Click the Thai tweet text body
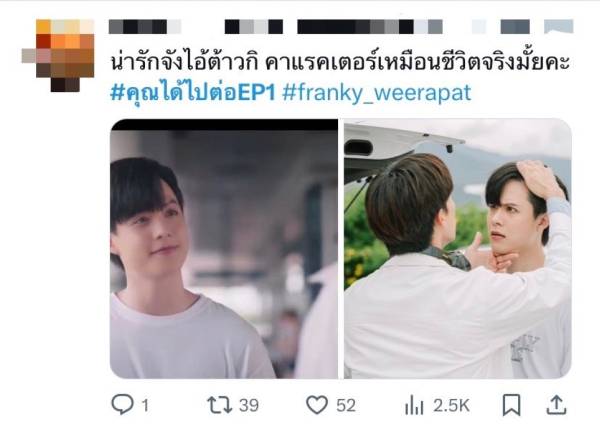The width and height of the screenshot is (600, 433). [340, 61]
